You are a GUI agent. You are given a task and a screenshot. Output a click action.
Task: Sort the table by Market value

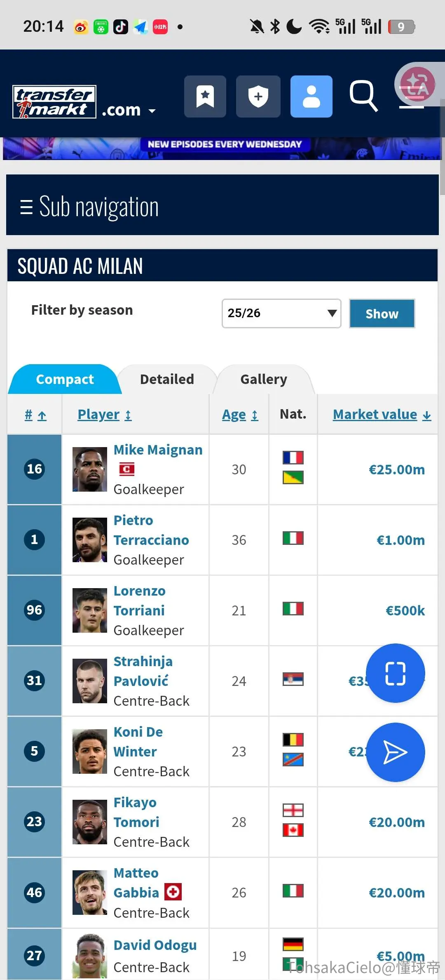pyautogui.click(x=382, y=415)
